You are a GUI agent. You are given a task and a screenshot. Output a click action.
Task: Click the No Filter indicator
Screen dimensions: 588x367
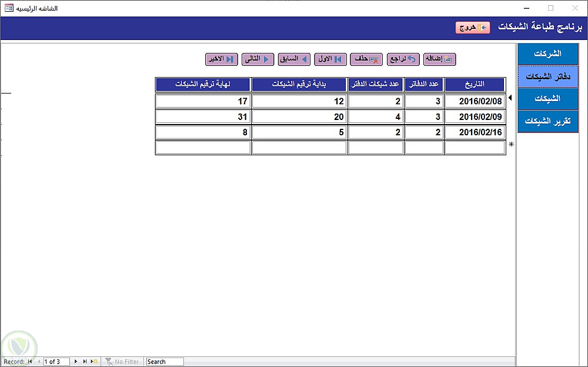122,362
